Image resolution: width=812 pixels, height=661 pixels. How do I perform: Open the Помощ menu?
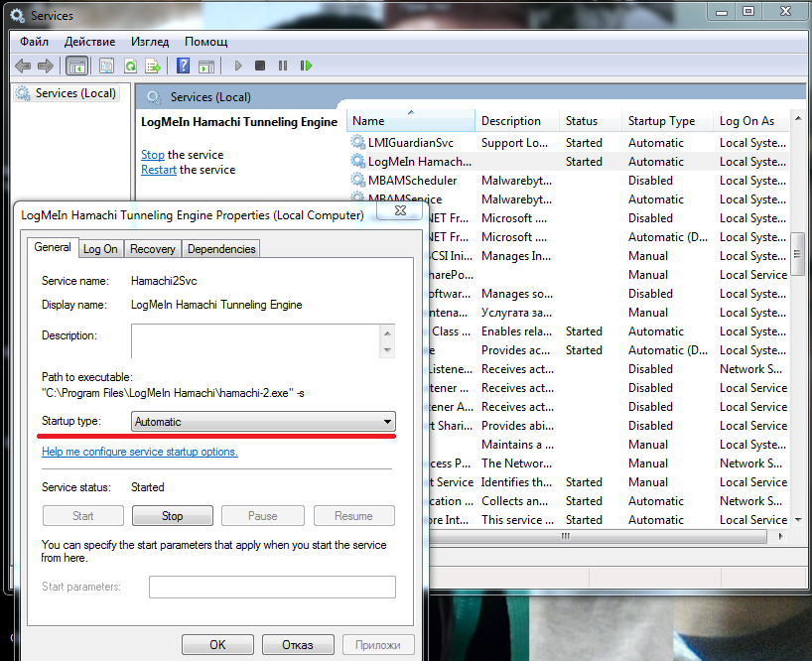pyautogui.click(x=206, y=42)
